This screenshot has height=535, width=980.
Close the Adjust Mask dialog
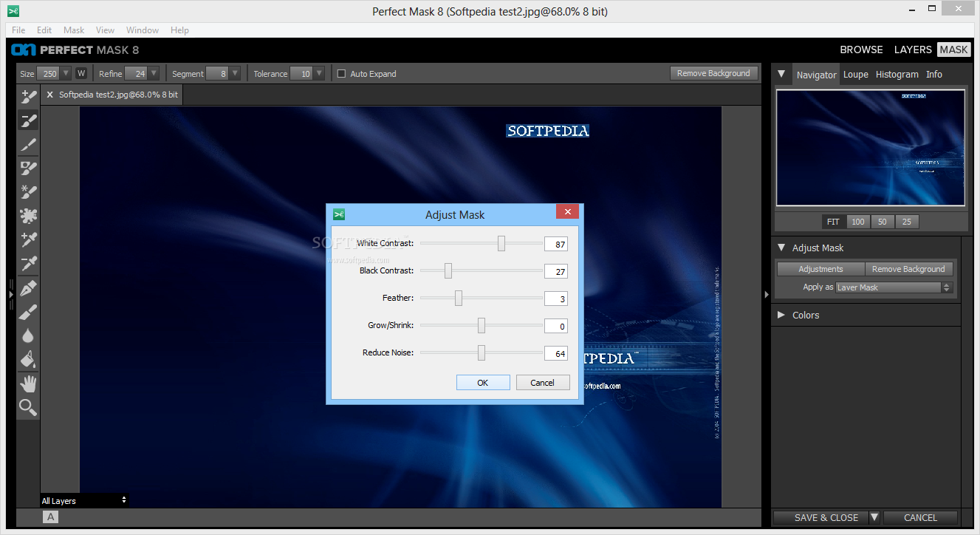click(567, 212)
